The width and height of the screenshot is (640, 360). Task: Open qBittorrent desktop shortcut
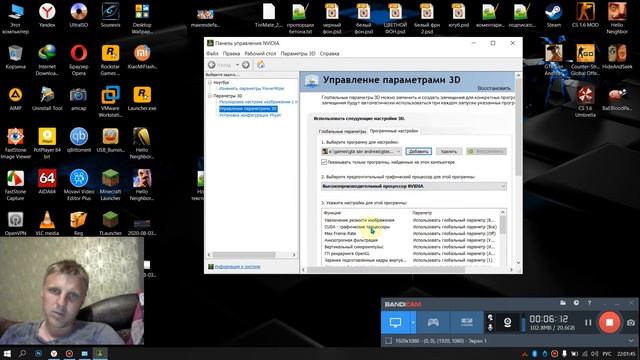pyautogui.click(x=78, y=140)
